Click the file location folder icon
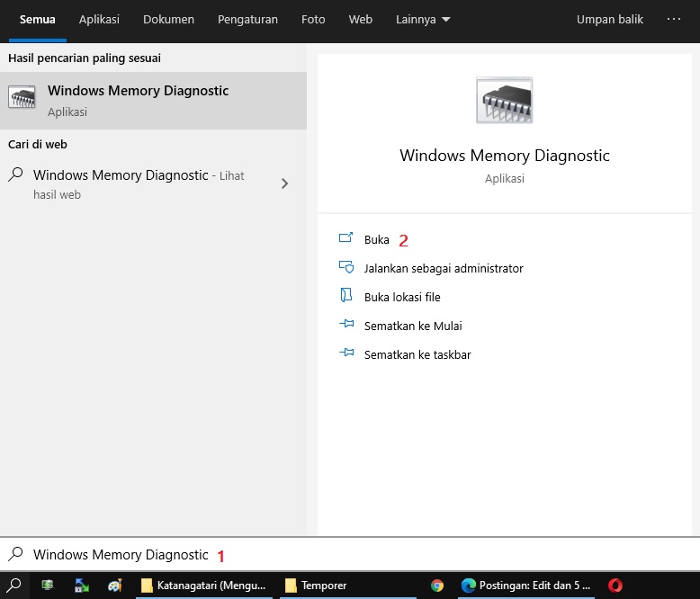The width and height of the screenshot is (700, 599). [x=346, y=296]
